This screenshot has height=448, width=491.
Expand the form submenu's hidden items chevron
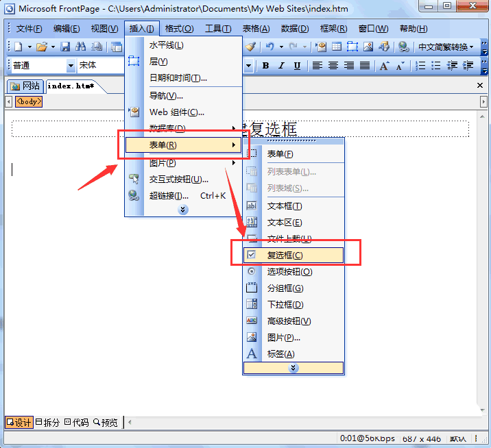tap(293, 368)
